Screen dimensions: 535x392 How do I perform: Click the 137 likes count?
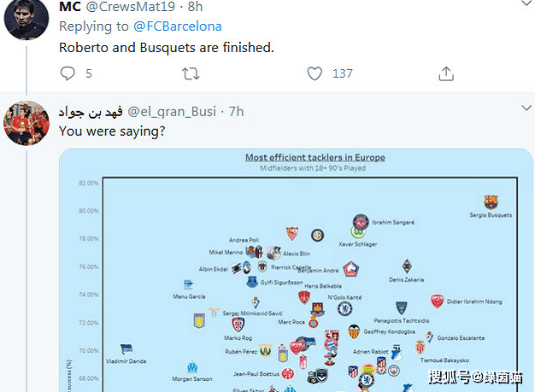coord(343,73)
